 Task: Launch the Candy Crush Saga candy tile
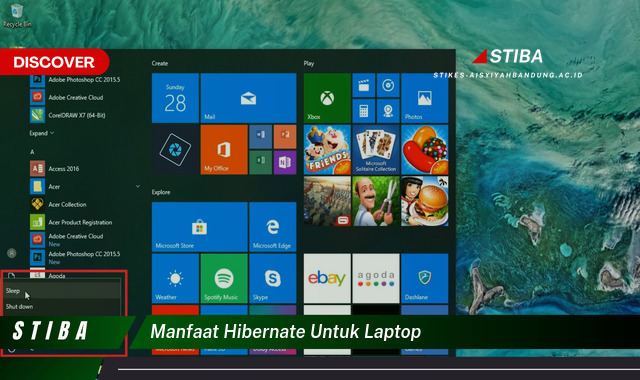click(424, 150)
